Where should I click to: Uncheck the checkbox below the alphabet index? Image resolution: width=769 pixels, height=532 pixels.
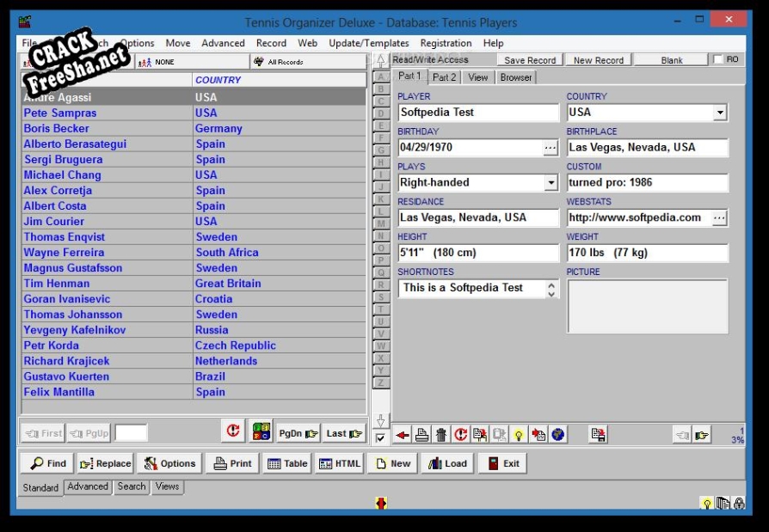click(x=381, y=438)
